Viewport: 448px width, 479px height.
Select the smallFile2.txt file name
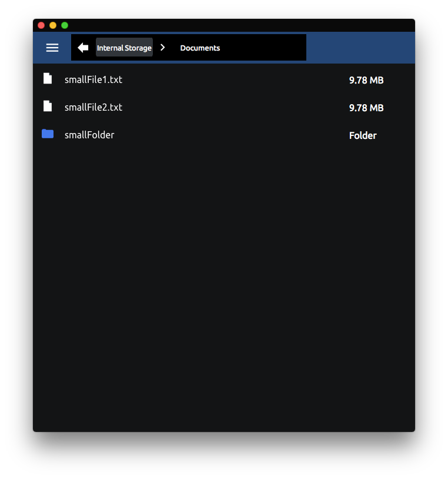point(93,107)
